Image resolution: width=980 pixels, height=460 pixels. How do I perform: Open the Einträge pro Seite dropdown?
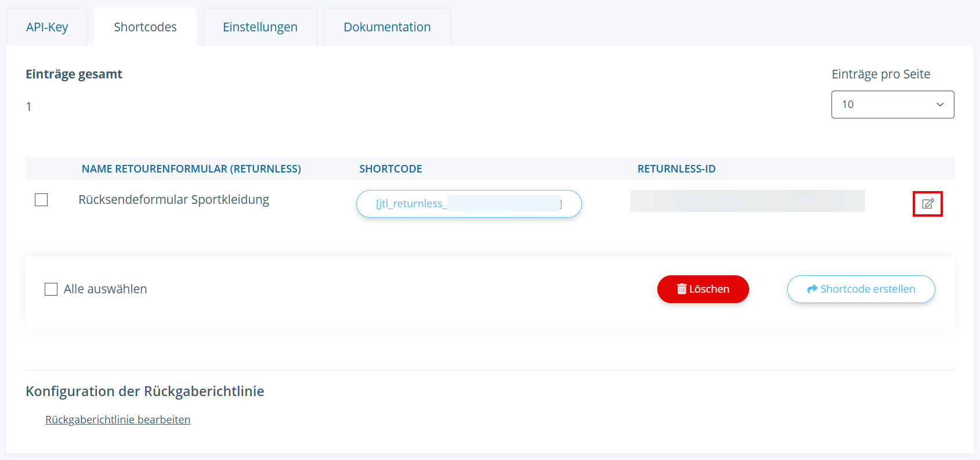click(892, 105)
